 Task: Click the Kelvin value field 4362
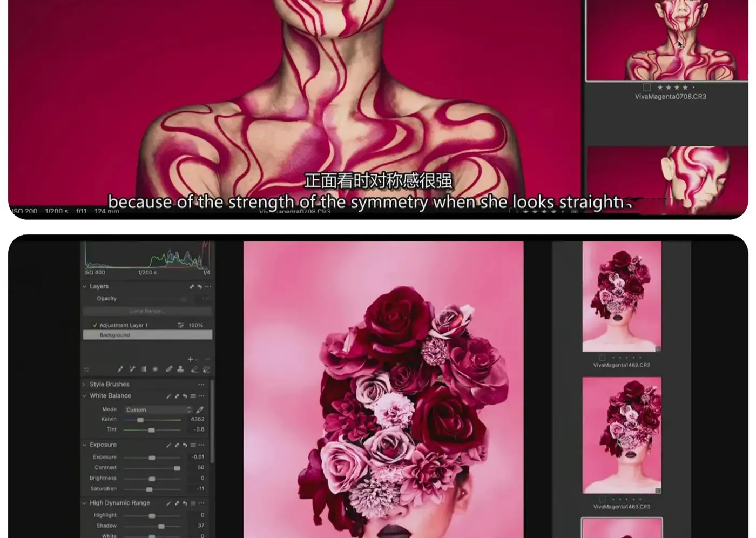point(197,419)
